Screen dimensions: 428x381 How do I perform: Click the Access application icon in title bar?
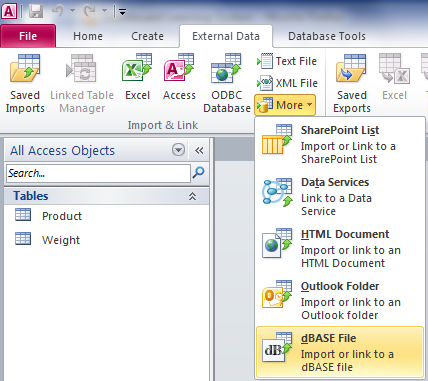pyautogui.click(x=9, y=11)
